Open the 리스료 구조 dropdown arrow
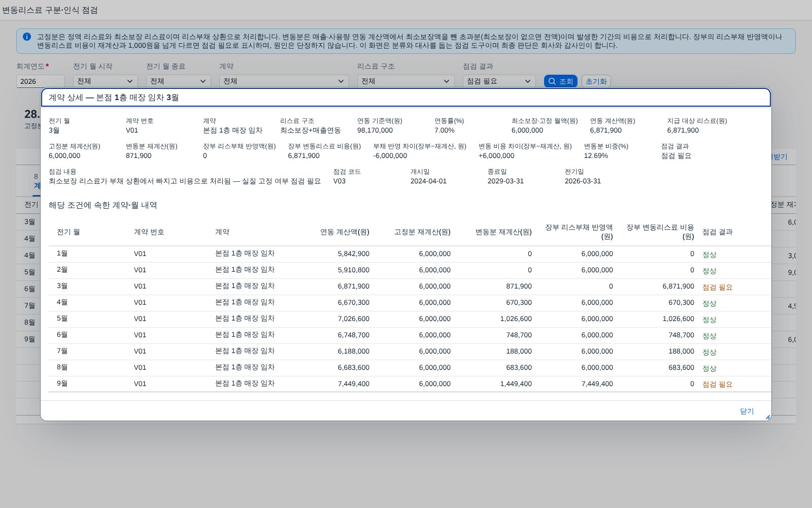Viewport: 812px width, 508px height. click(446, 81)
